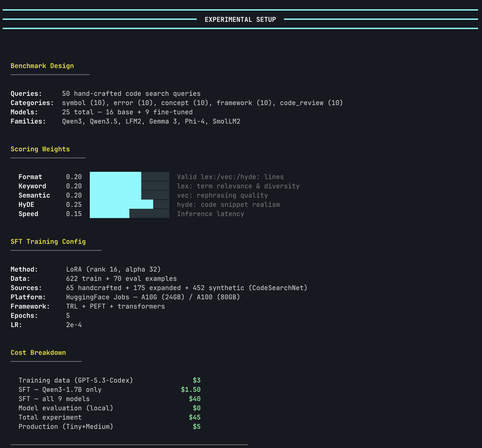Click '25 total — 16 base + 9 fine-tuned'
The width and height of the screenshot is (482, 448).
click(x=127, y=112)
